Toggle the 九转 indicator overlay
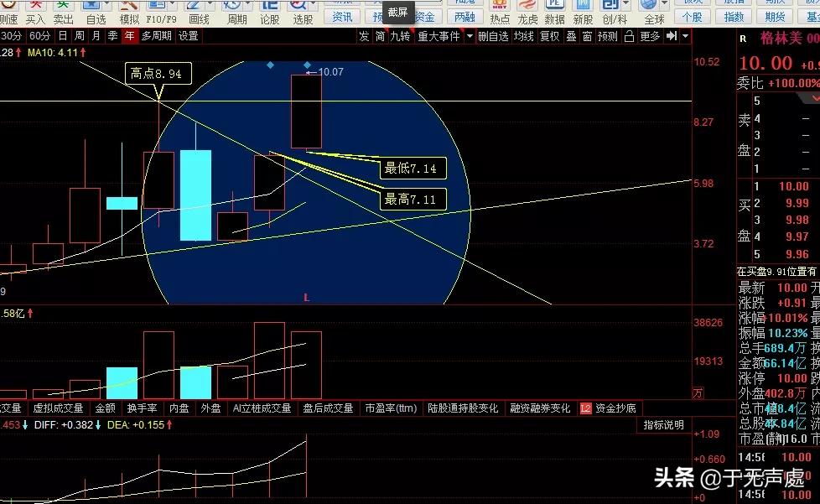This screenshot has height=504, width=820. [x=400, y=36]
